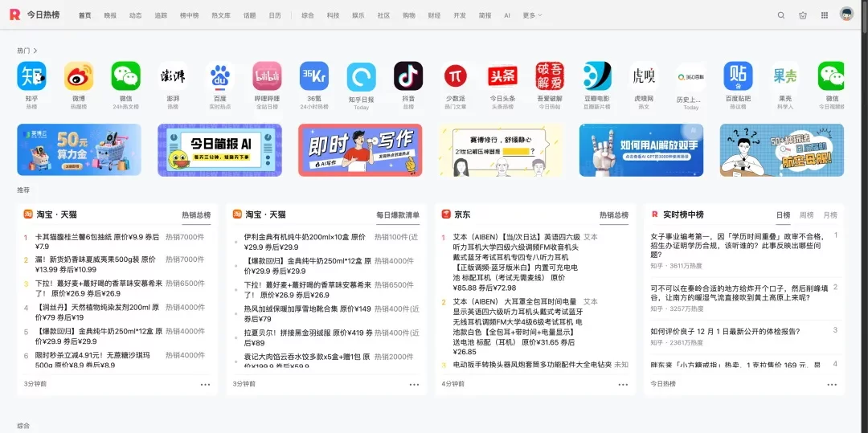Open the 少数派 热门文章 icon

pyautogui.click(x=456, y=76)
